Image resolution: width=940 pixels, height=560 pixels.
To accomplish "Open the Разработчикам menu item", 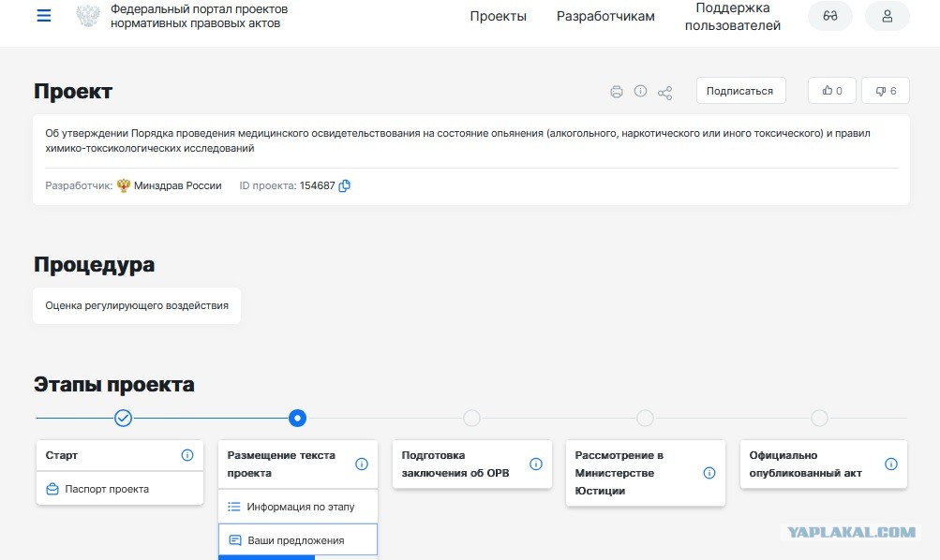I will 605,16.
